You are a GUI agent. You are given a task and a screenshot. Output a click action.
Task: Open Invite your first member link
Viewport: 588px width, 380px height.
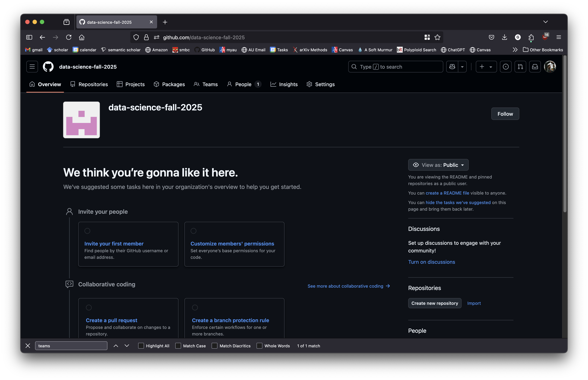tap(114, 243)
